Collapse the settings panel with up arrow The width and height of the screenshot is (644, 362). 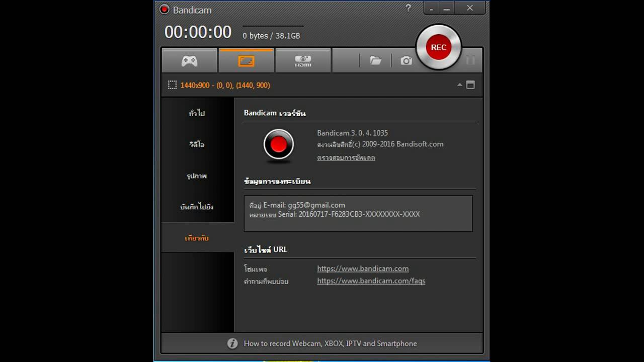pyautogui.click(x=459, y=85)
